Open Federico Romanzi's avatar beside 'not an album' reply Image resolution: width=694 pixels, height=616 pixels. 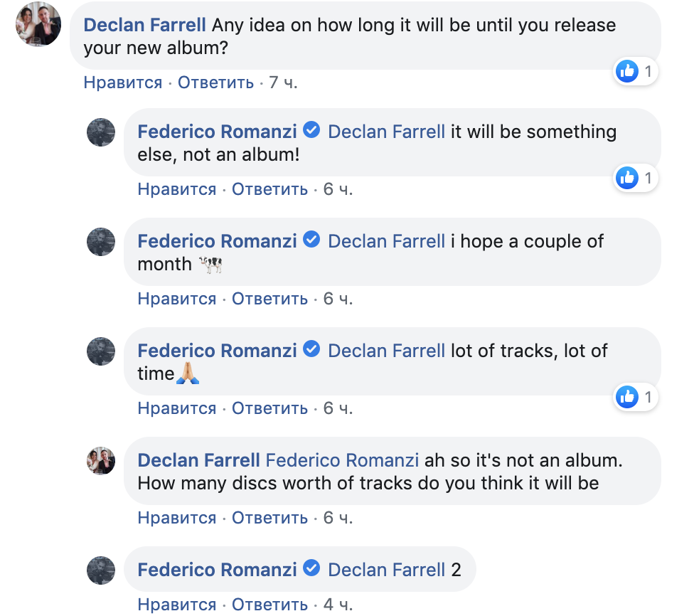click(101, 132)
